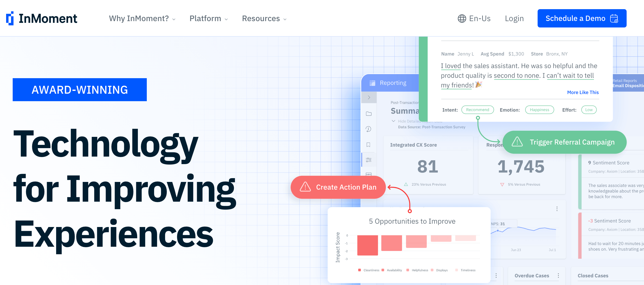This screenshot has height=285, width=644.
Task: Click the InMoment logo
Action: (41, 18)
